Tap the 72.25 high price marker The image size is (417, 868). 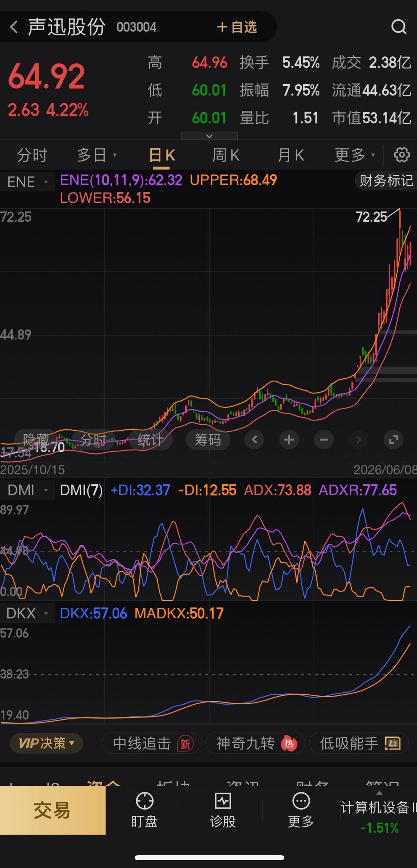point(371,217)
